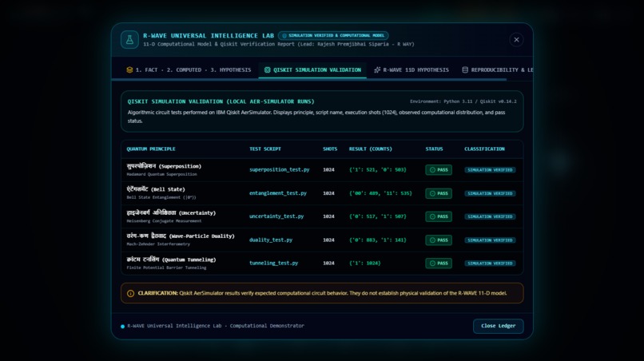The height and width of the screenshot is (361, 644).
Task: Click the Heisenberg Conjugate Measurement subtitle
Action: coord(164,221)
